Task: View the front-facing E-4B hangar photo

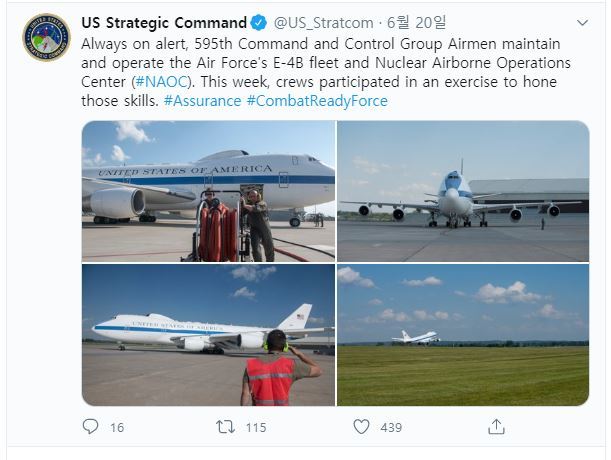Action: (x=463, y=191)
